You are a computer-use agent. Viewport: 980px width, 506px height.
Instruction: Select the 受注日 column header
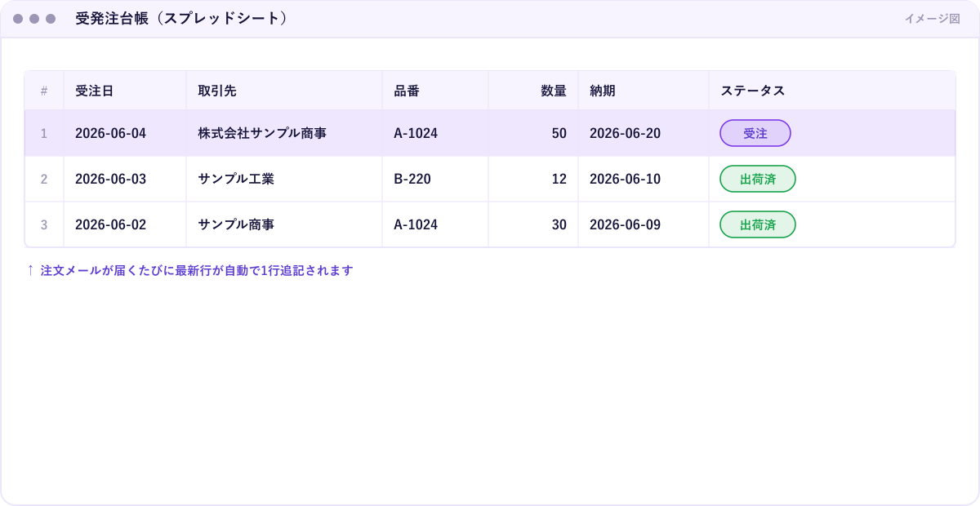(x=125, y=91)
